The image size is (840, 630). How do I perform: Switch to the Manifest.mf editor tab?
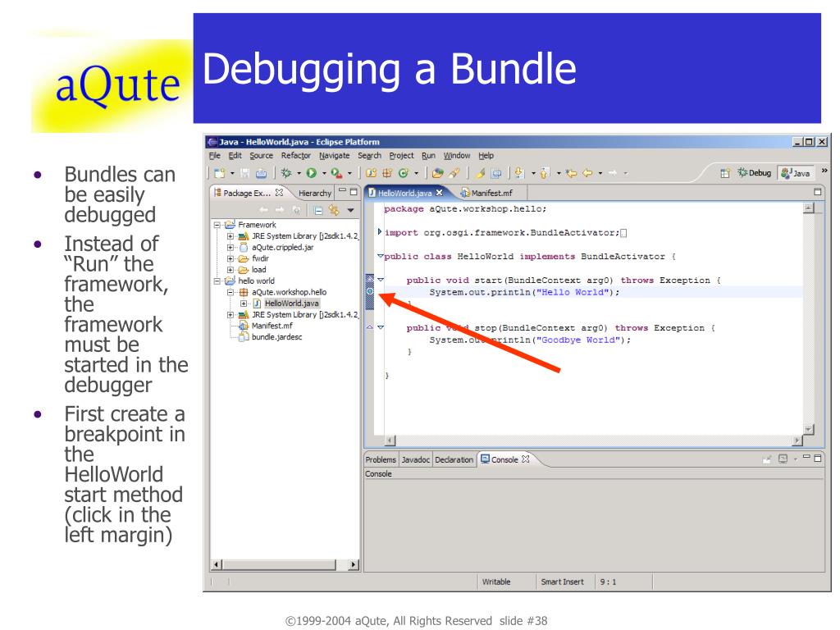point(486,193)
